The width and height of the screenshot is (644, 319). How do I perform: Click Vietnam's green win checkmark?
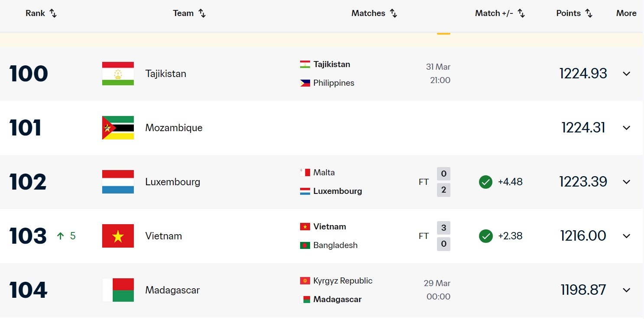pyautogui.click(x=485, y=236)
